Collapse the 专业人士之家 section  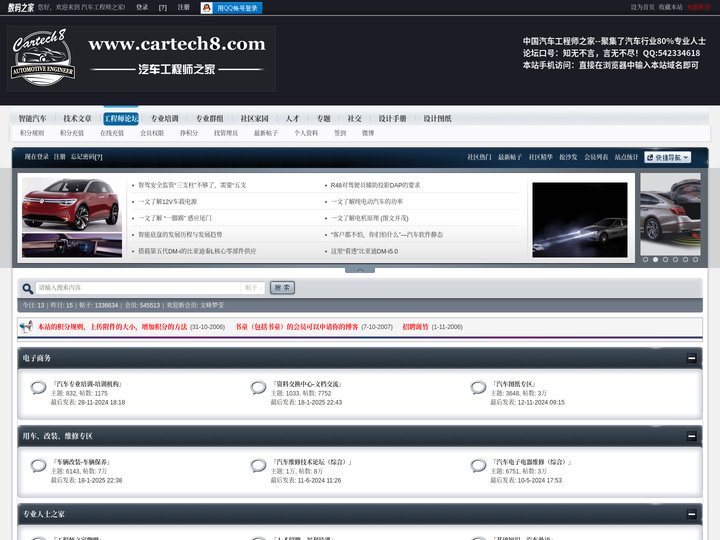pos(692,514)
